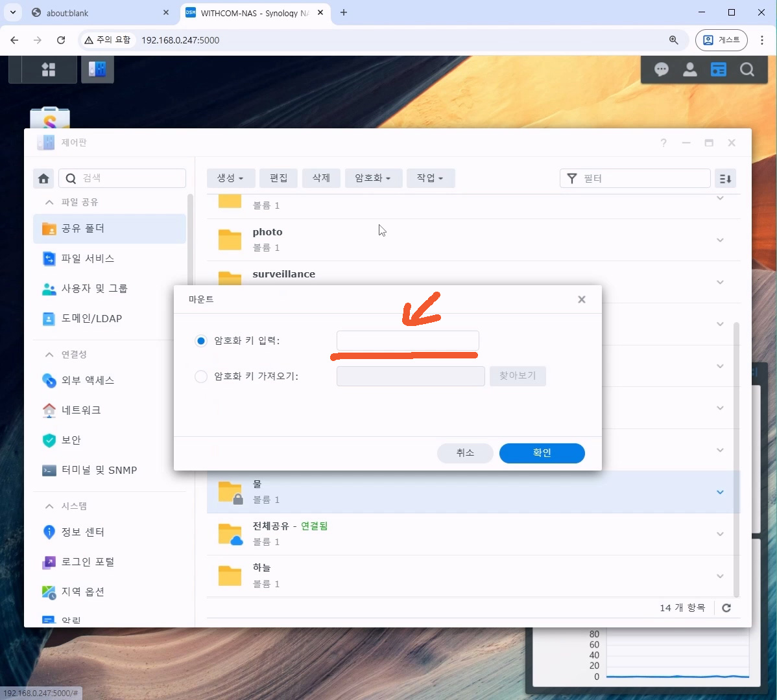This screenshot has height=700, width=777.
Task: Collapse the 파일 공유 sidebar section
Action: coord(49,202)
